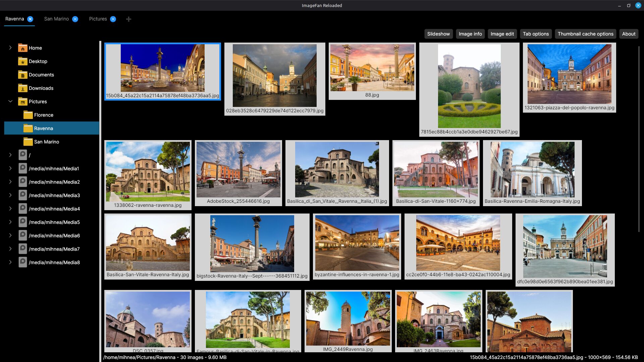Add a new tab with plus icon
The height and width of the screenshot is (362, 644).
tap(128, 19)
